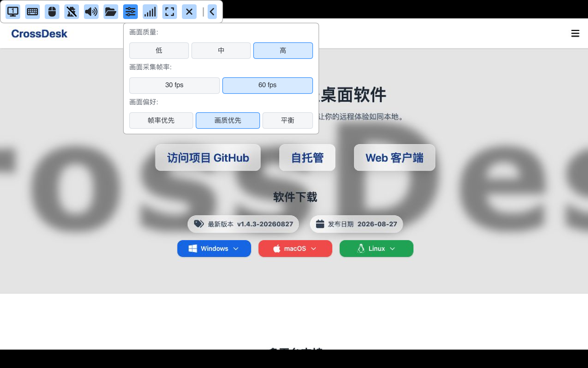Set picture quality to 中
Image resolution: width=588 pixels, height=368 pixels.
coord(221,51)
